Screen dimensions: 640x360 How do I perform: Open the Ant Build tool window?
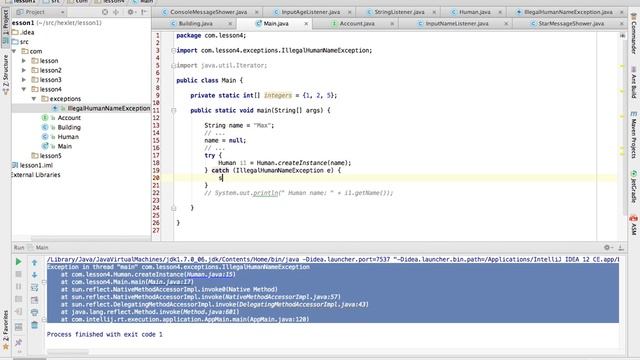633,82
